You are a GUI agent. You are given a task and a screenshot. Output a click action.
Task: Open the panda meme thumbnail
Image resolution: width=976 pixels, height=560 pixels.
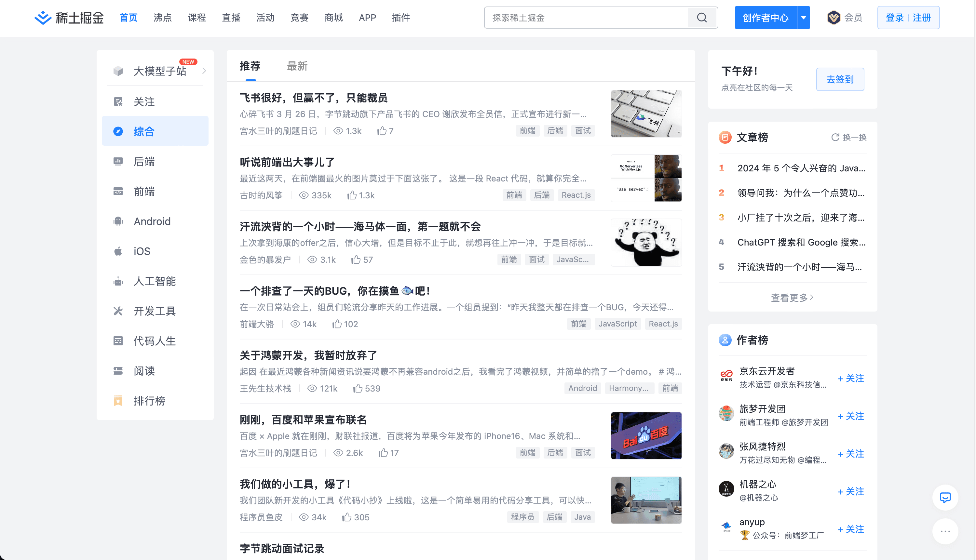point(646,243)
